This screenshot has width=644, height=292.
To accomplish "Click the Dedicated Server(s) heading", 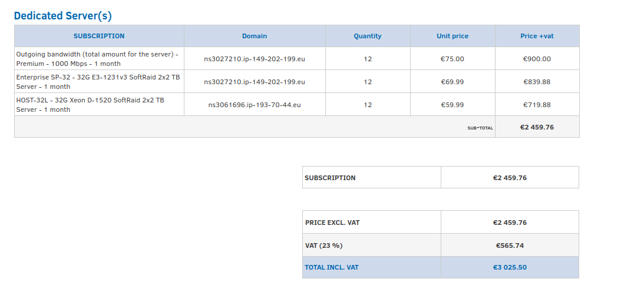I will point(63,16).
